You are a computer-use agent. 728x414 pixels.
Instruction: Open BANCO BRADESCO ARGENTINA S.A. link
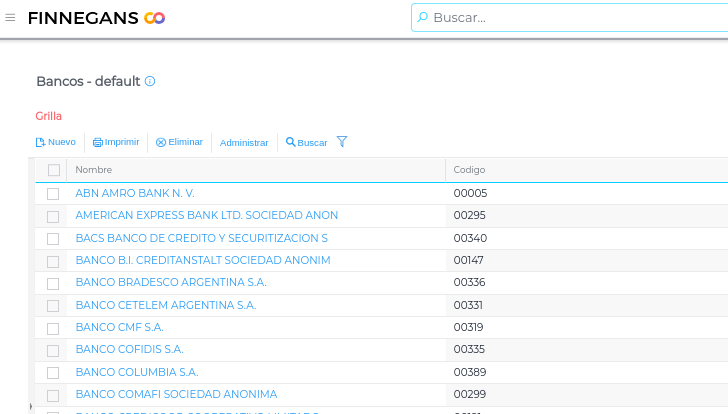(x=171, y=282)
